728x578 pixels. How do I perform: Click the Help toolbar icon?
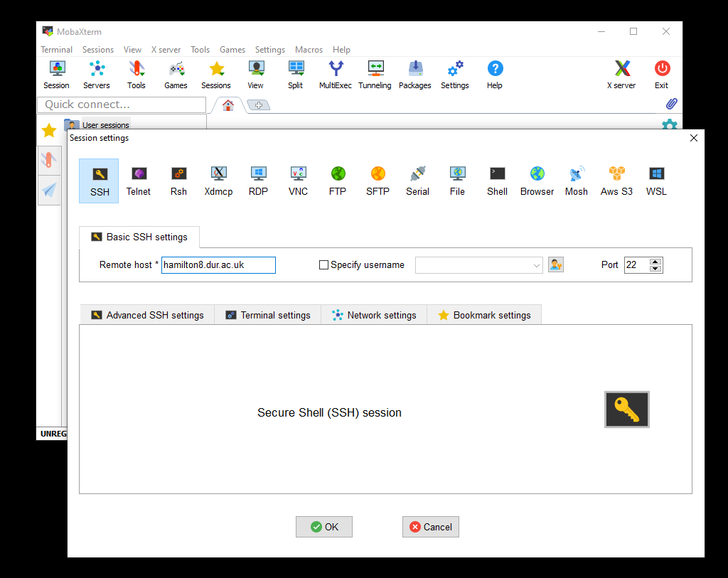[x=495, y=75]
